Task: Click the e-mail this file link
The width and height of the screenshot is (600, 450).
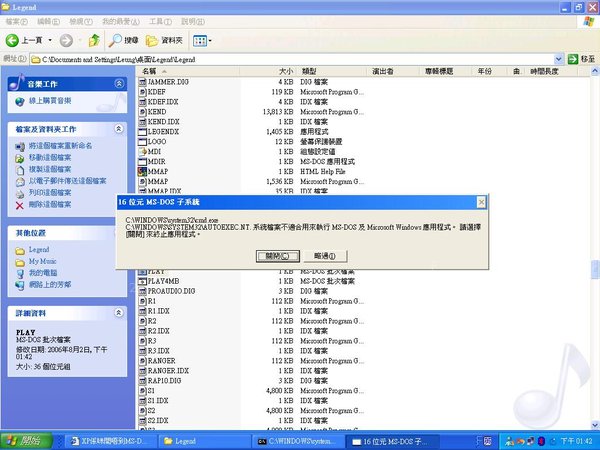Action: 67,181
